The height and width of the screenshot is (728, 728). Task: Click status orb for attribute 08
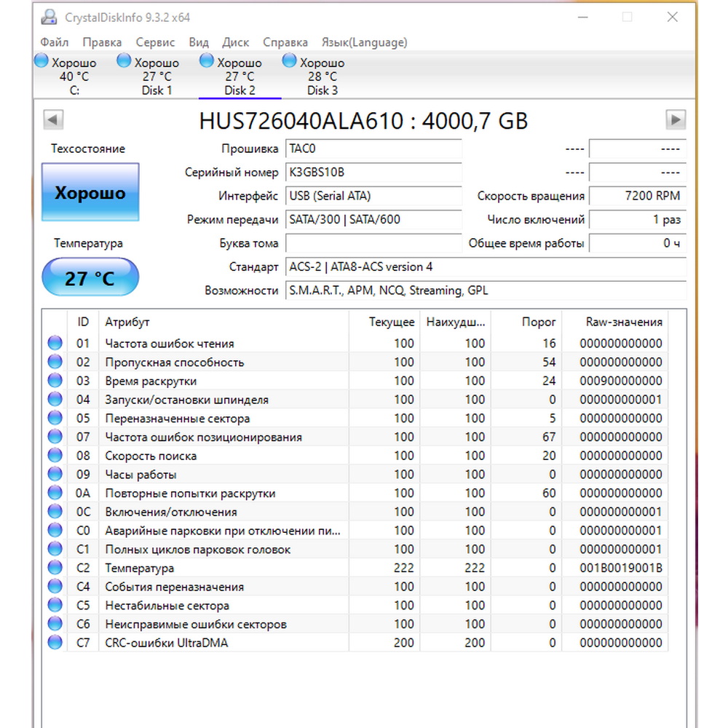pyautogui.click(x=55, y=455)
